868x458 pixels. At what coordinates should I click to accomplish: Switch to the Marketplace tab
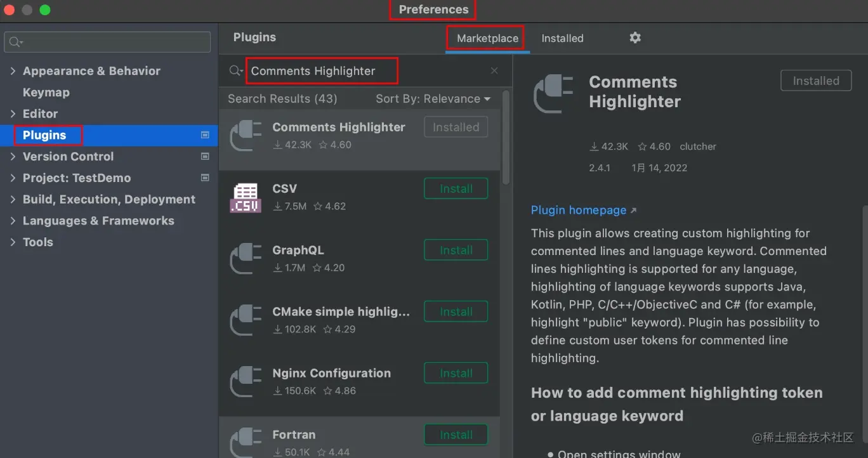coord(487,39)
